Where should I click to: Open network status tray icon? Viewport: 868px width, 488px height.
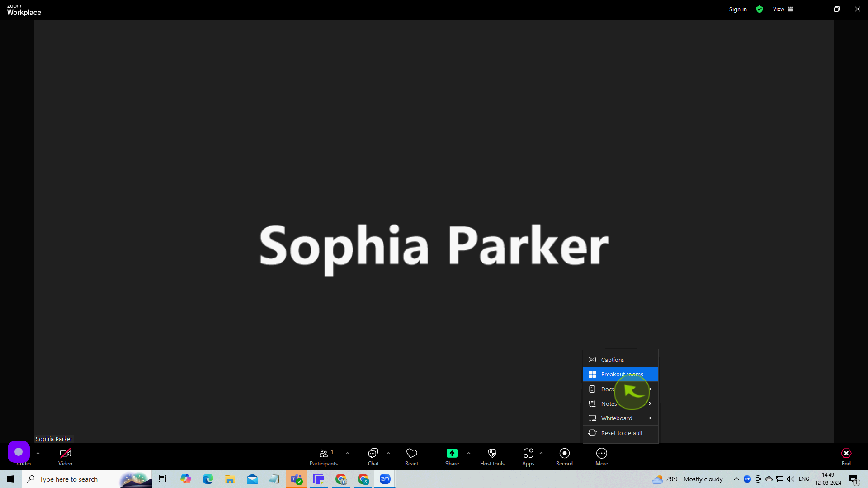780,479
